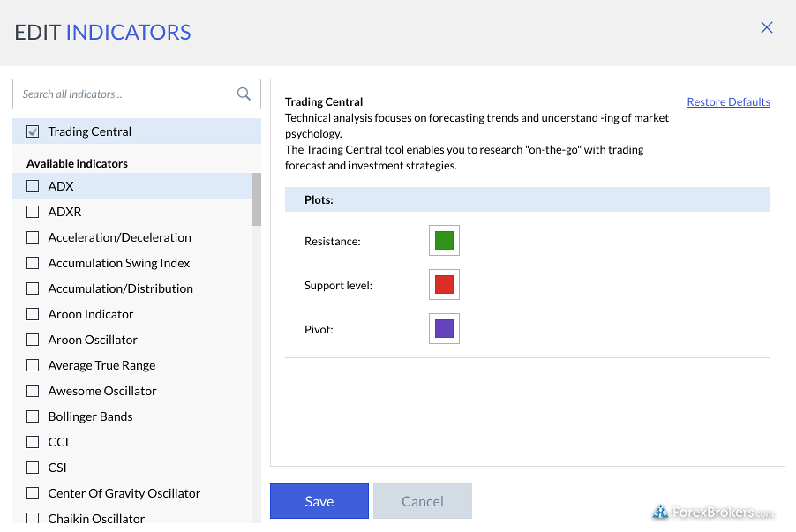Enable the CCI checkbox
The image size is (796, 532).
click(x=33, y=442)
